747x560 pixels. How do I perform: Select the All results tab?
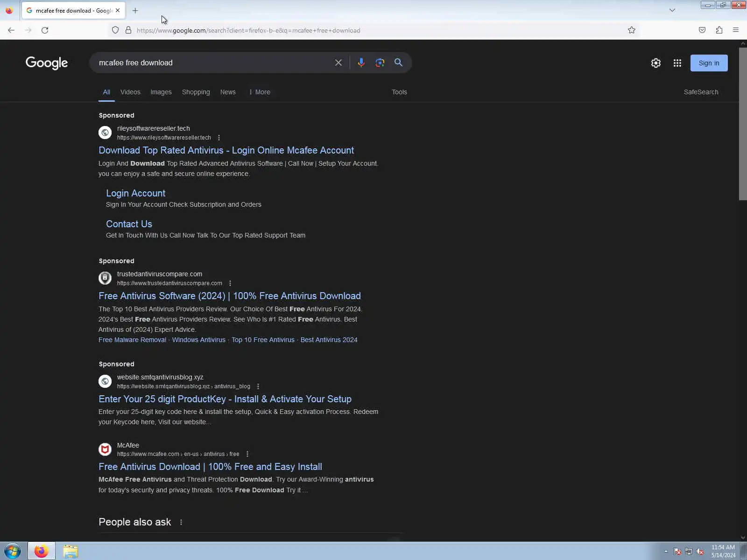106,92
